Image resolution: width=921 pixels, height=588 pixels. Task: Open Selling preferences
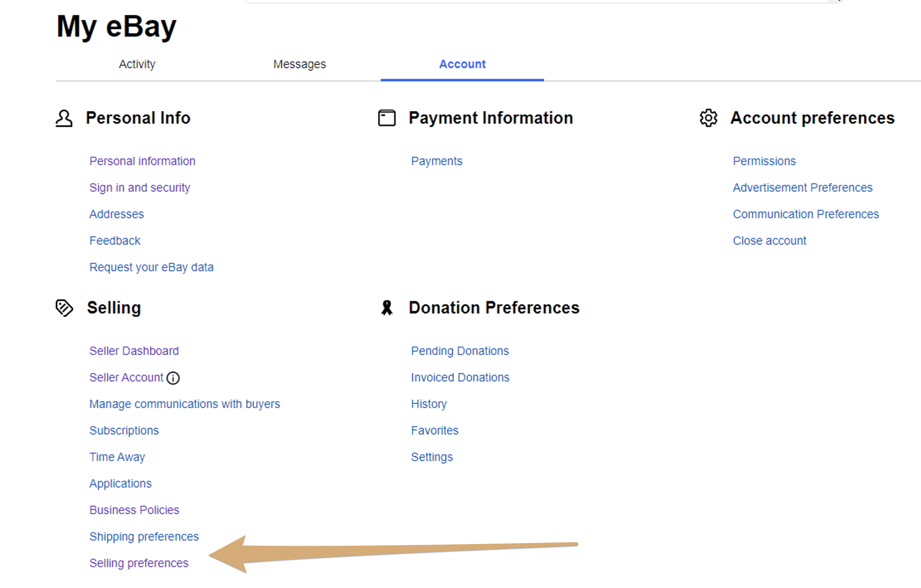pyautogui.click(x=139, y=563)
